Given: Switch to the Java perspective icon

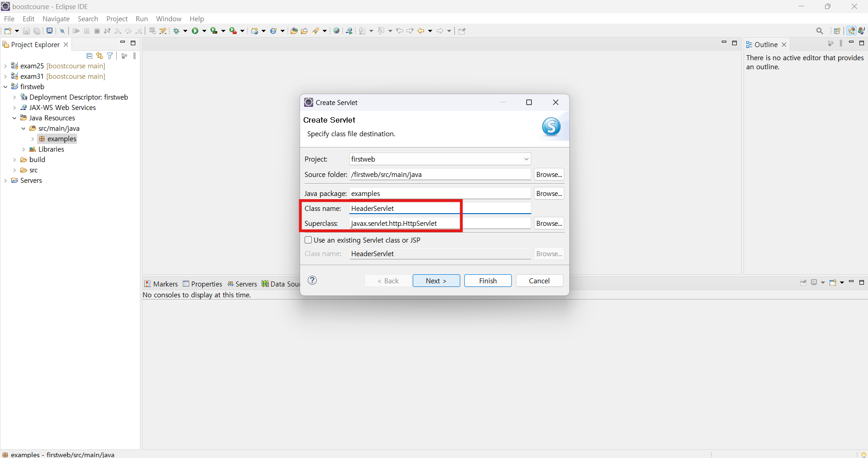Looking at the screenshot, I should point(862,31).
